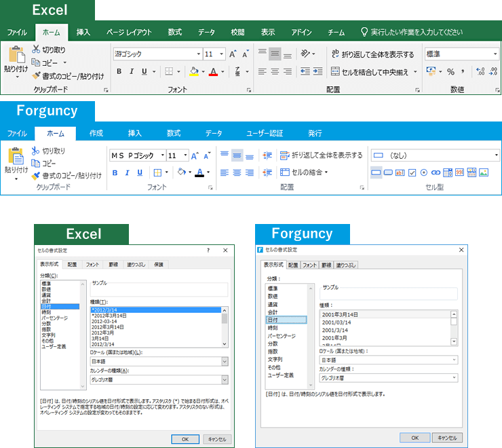Click Excel decrease indent icon
Screen dimensions: 502x448
point(305,71)
